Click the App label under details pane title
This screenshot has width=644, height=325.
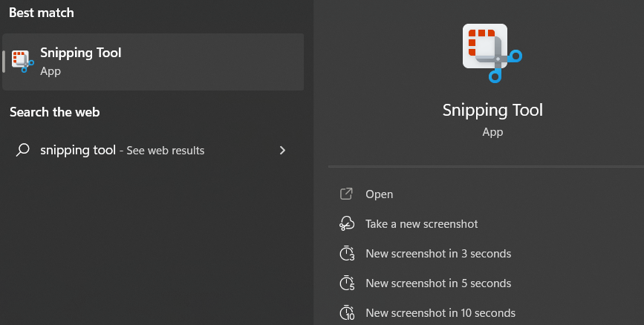492,132
